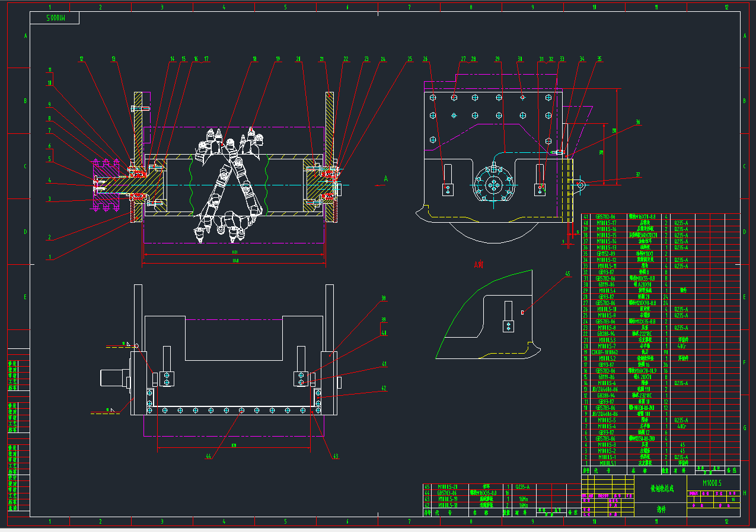This screenshot has height=532, width=756.
Task: Select callout balloon 45 beside the A-direction view
Action: (567, 274)
